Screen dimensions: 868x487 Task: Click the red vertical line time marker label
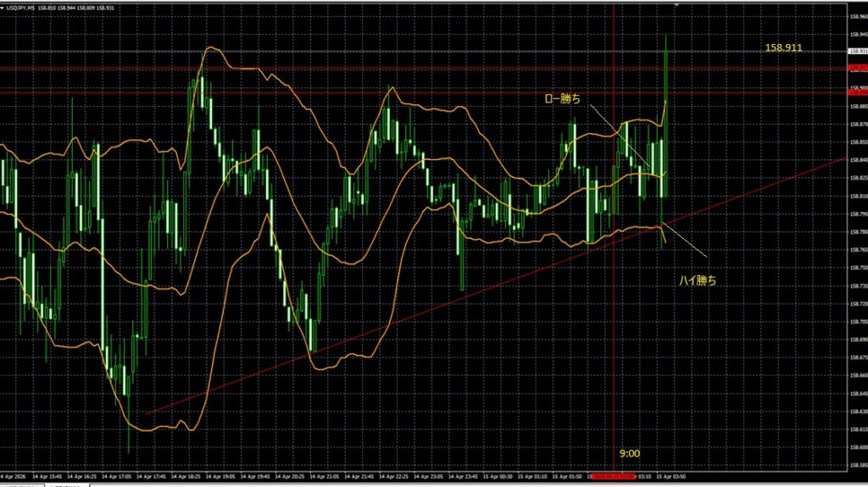pos(613,476)
